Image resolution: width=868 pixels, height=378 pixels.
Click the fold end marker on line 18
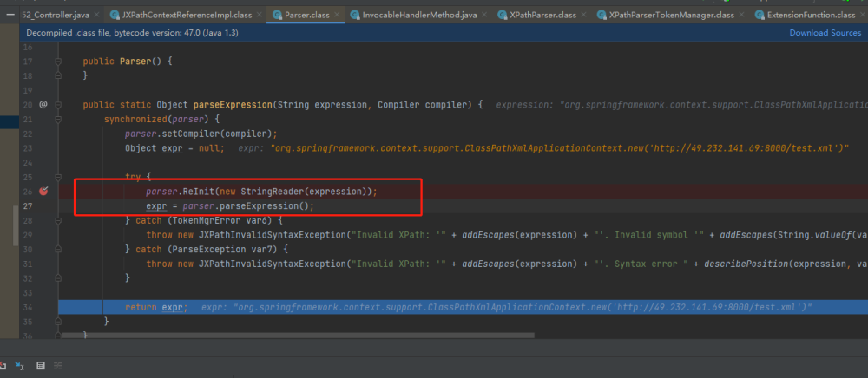tap(58, 75)
